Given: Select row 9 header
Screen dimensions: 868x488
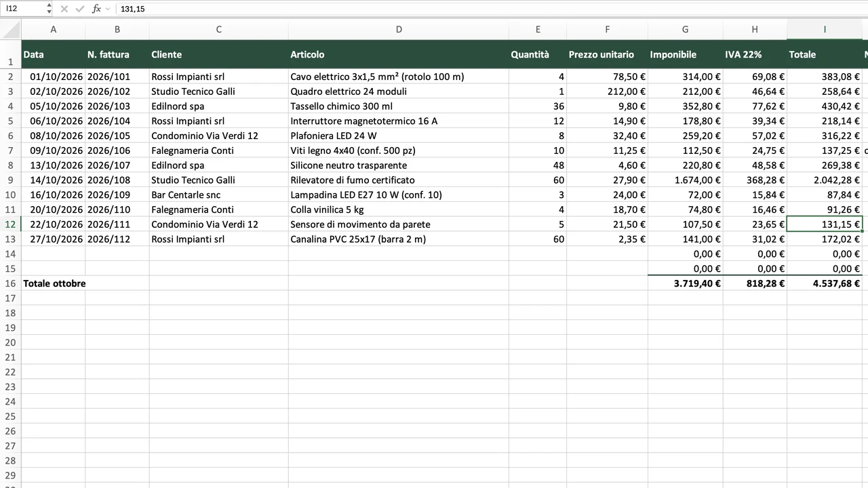Looking at the screenshot, I should (x=10, y=180).
